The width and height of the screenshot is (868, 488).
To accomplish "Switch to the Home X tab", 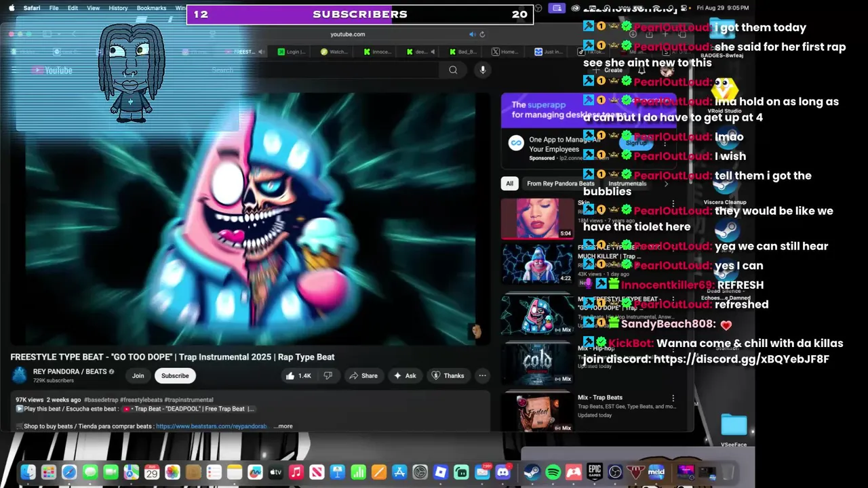I will coord(505,52).
